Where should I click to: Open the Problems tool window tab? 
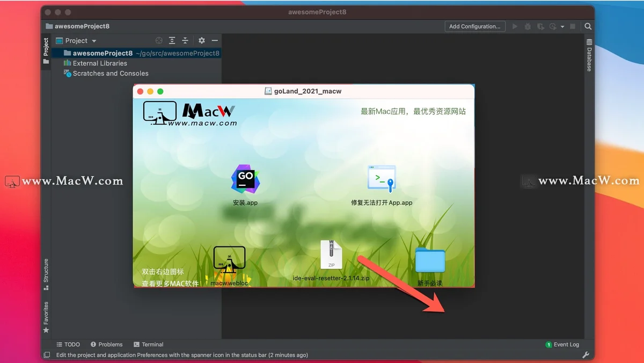pos(106,345)
